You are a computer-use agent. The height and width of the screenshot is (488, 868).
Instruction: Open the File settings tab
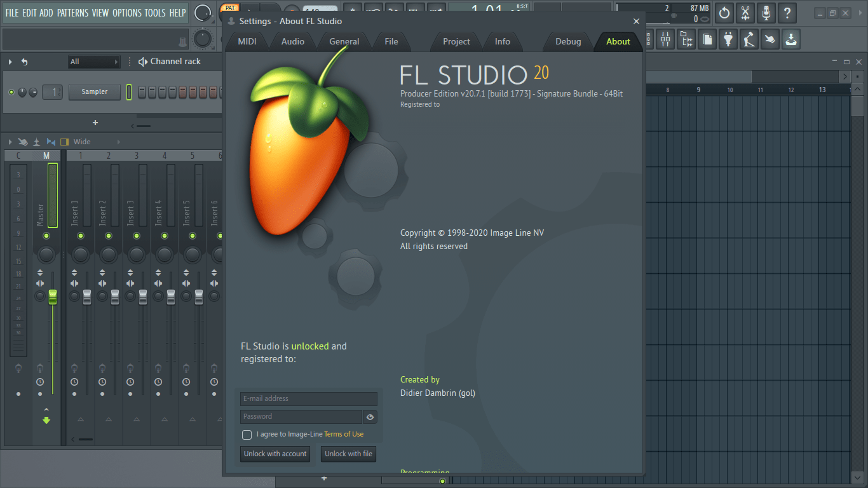click(391, 41)
